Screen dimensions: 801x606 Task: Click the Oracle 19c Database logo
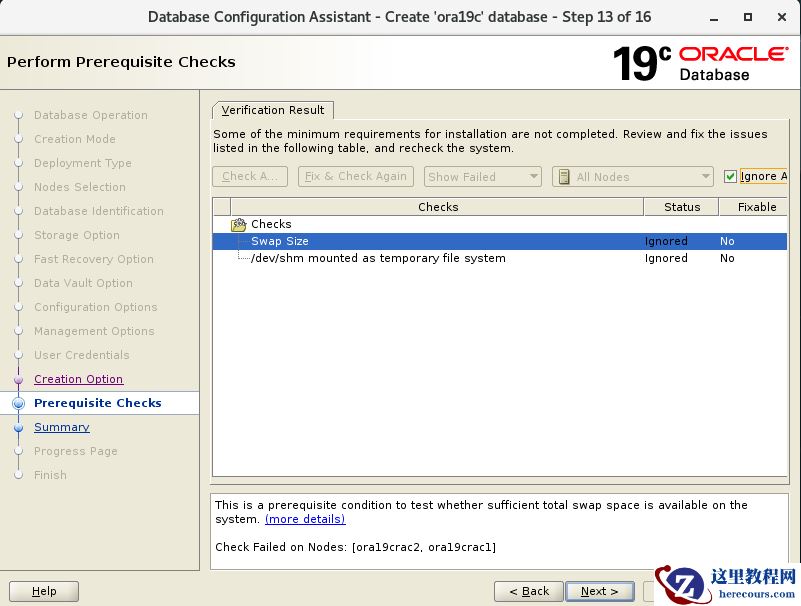699,63
